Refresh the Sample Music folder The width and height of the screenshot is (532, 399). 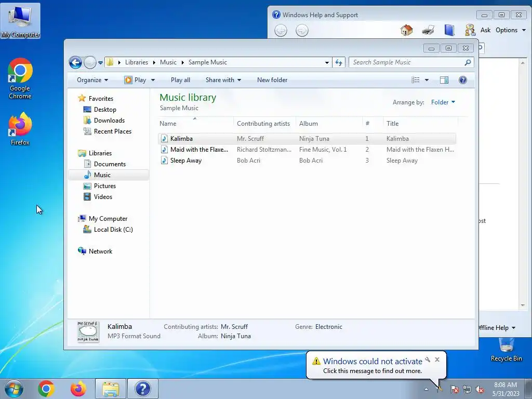coord(339,62)
